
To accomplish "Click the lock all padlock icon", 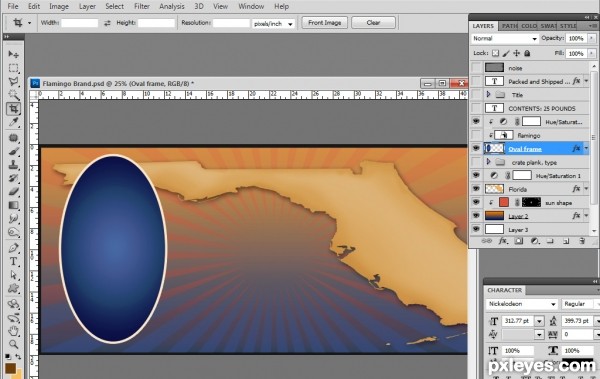I will (527, 53).
